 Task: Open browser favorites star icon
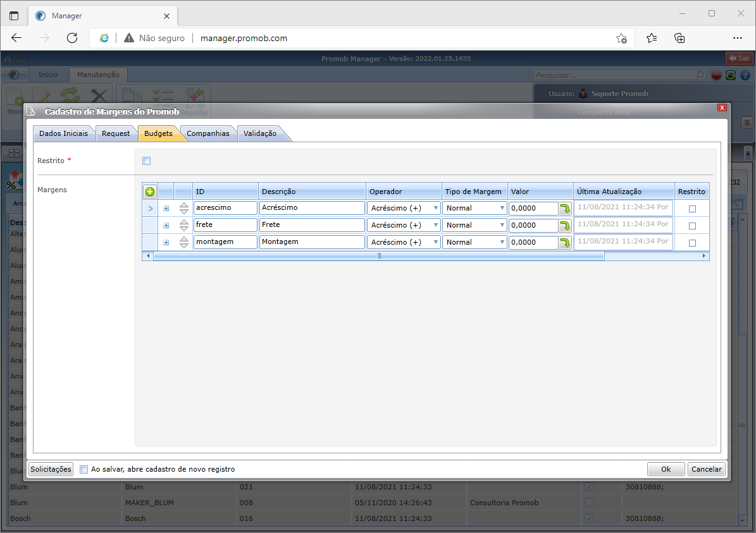(x=652, y=38)
